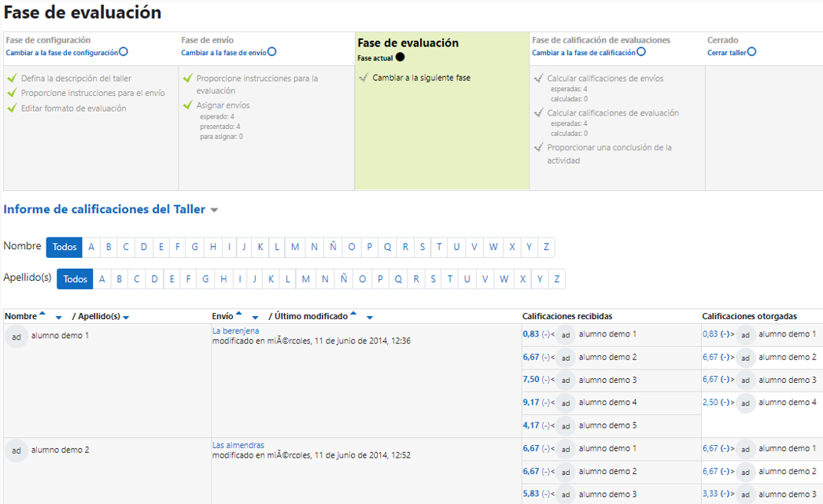Click 'Cambiar a la siguiente fase' task

pyautogui.click(x=421, y=78)
